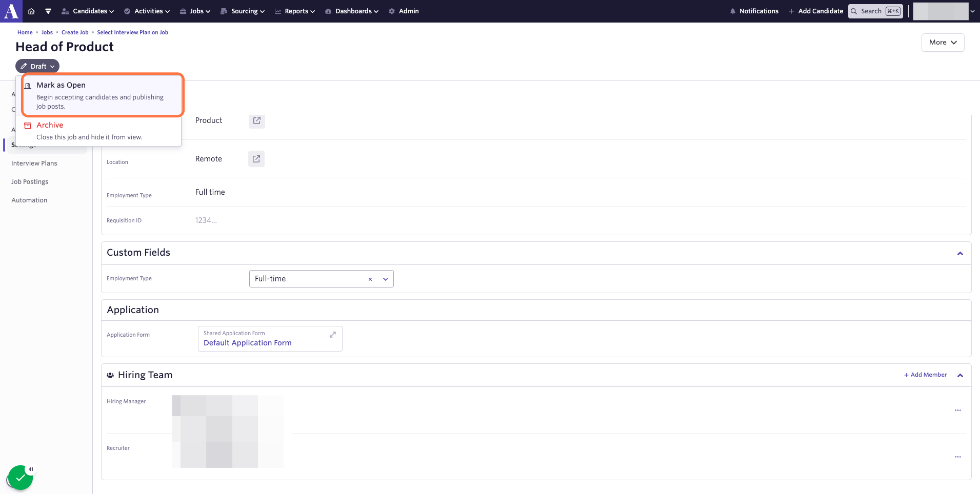Open the Recruiter row options menu
The image size is (980, 494).
pos(957,457)
